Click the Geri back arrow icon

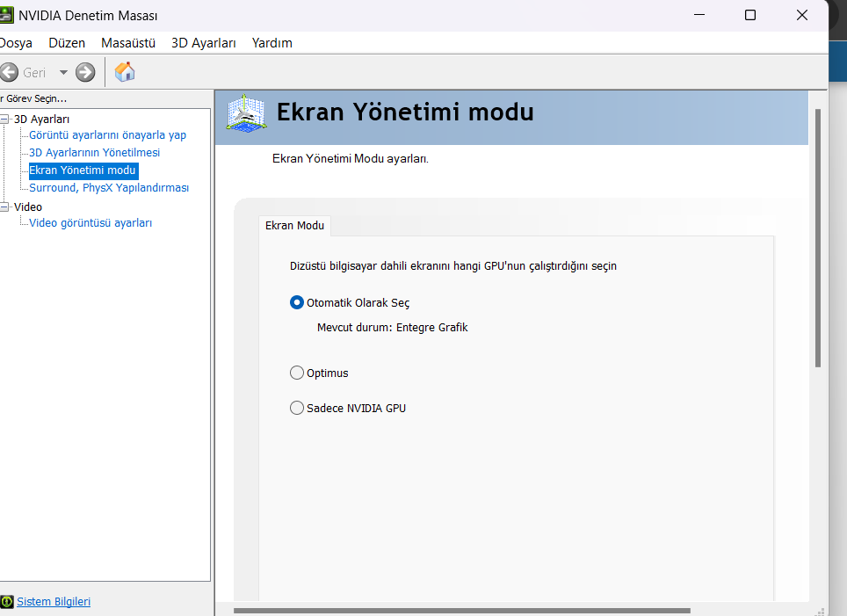click(x=8, y=72)
